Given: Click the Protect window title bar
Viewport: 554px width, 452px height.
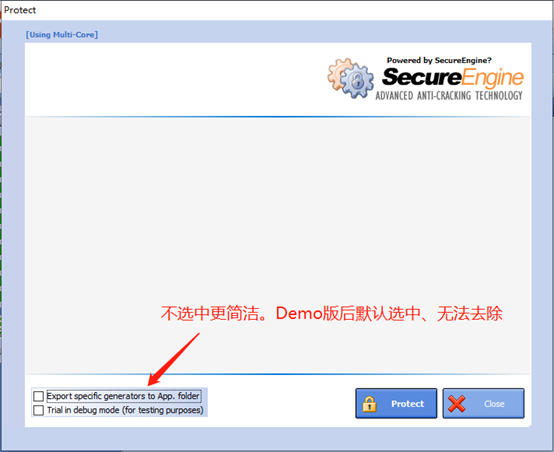Looking at the screenshot, I should pyautogui.click(x=277, y=10).
